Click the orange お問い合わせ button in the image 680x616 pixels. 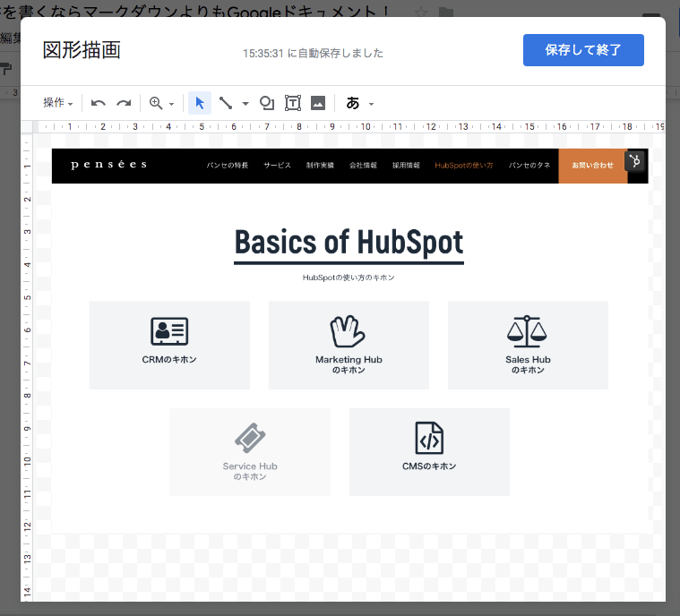tap(592, 166)
